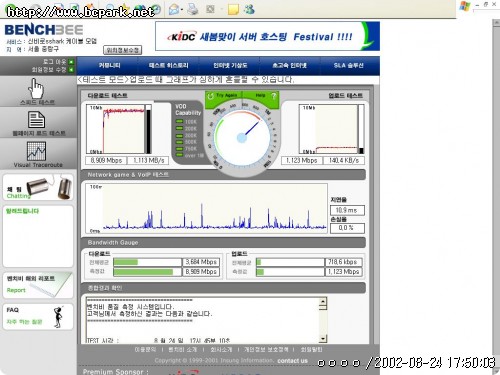
Task: Click green arrow icon beside 회원정보 수정
Action: pos(71,70)
